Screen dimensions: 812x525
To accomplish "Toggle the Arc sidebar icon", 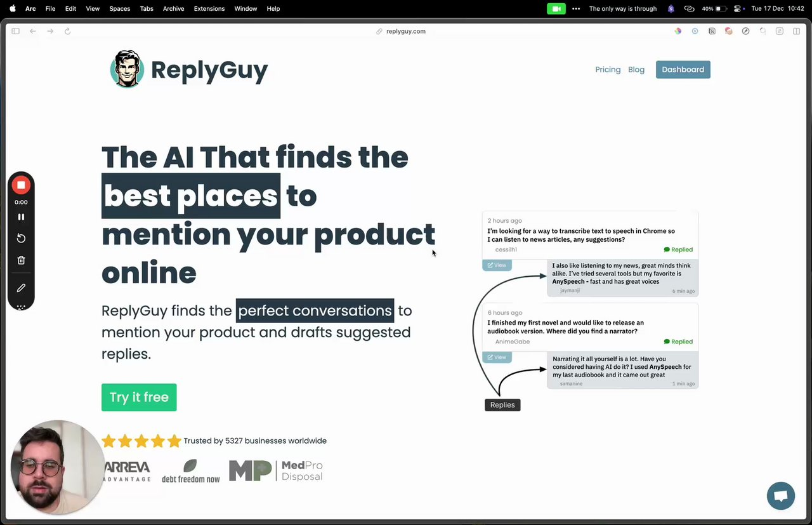I will tap(15, 31).
